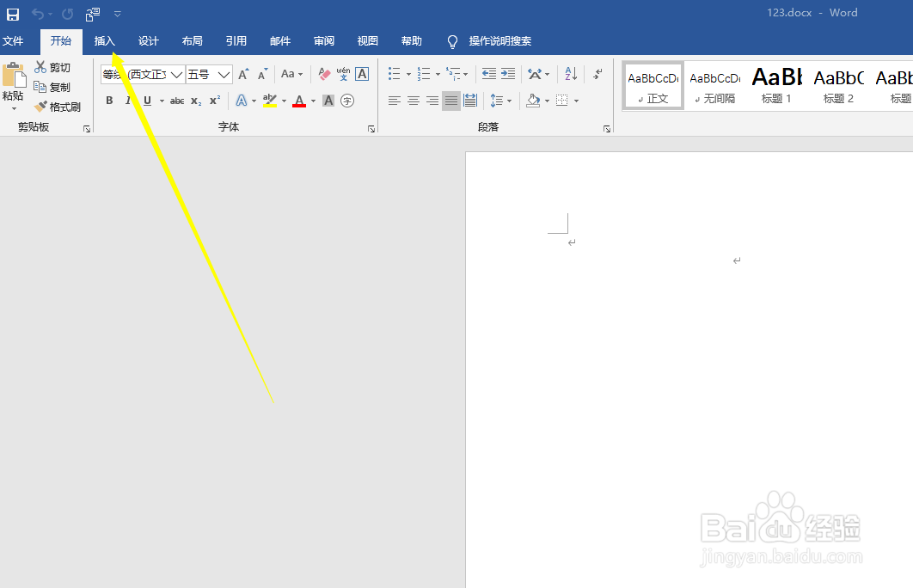
Task: Toggle bold formatting
Action: click(x=109, y=101)
